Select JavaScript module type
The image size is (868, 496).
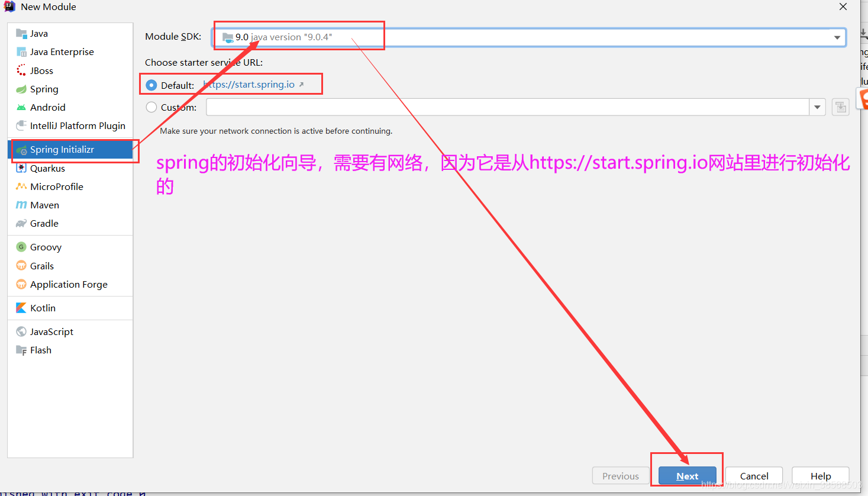[x=70, y=331]
